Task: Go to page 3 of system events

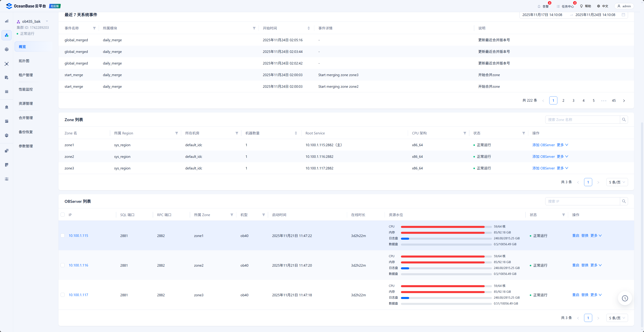Action: click(573, 100)
